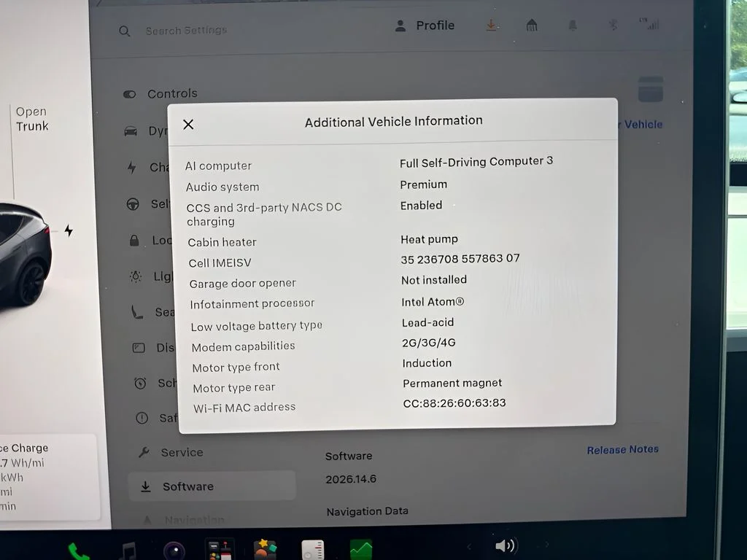
Task: Open the Safety alert icon
Action: 142,418
